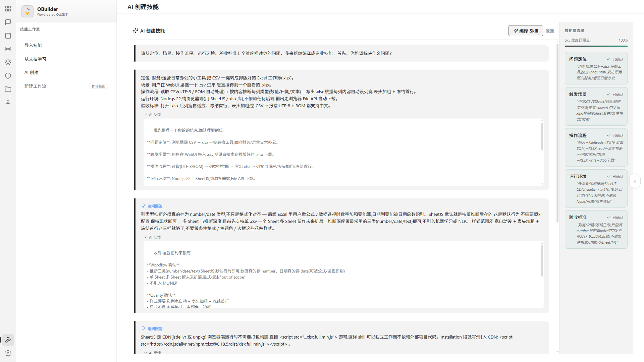Click the 即将推出 badge
This screenshot has width=644, height=362.
[99, 86]
